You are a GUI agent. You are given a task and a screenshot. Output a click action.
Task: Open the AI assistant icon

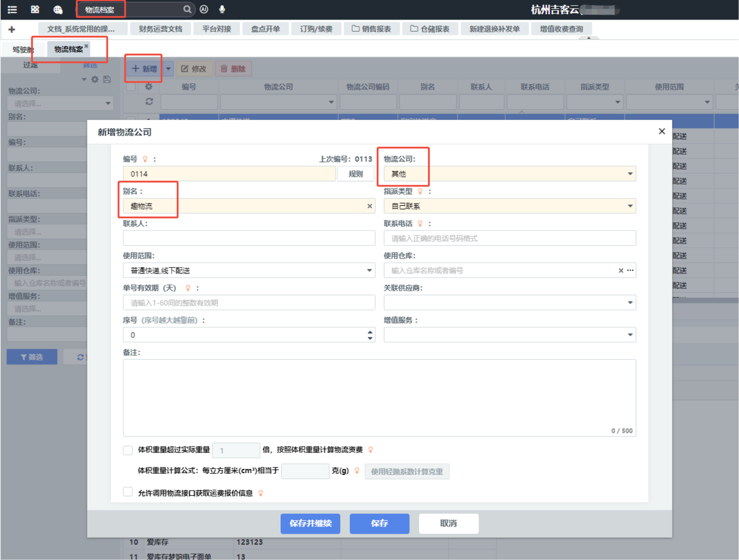[x=204, y=9]
